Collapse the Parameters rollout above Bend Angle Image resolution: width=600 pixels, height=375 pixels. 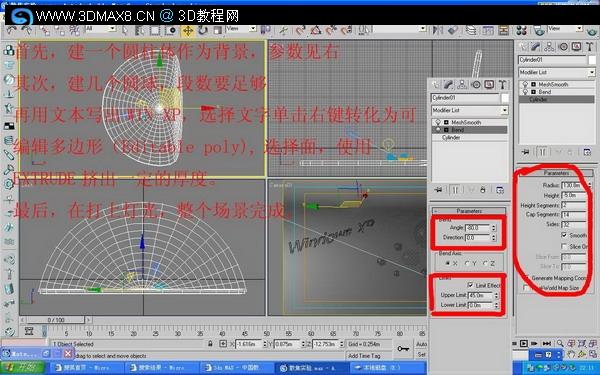tap(469, 211)
